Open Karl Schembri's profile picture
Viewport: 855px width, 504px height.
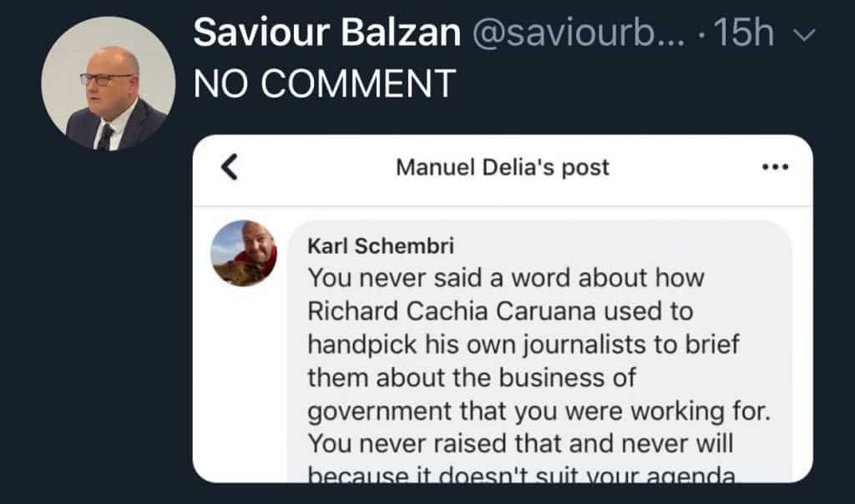pos(244,253)
